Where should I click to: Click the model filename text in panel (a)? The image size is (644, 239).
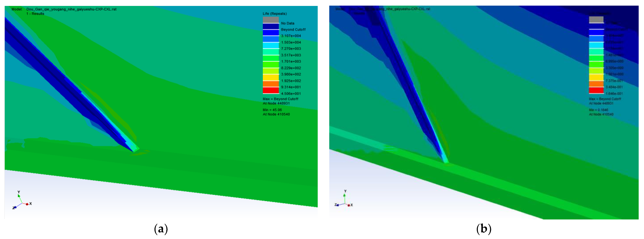[x=71, y=9]
